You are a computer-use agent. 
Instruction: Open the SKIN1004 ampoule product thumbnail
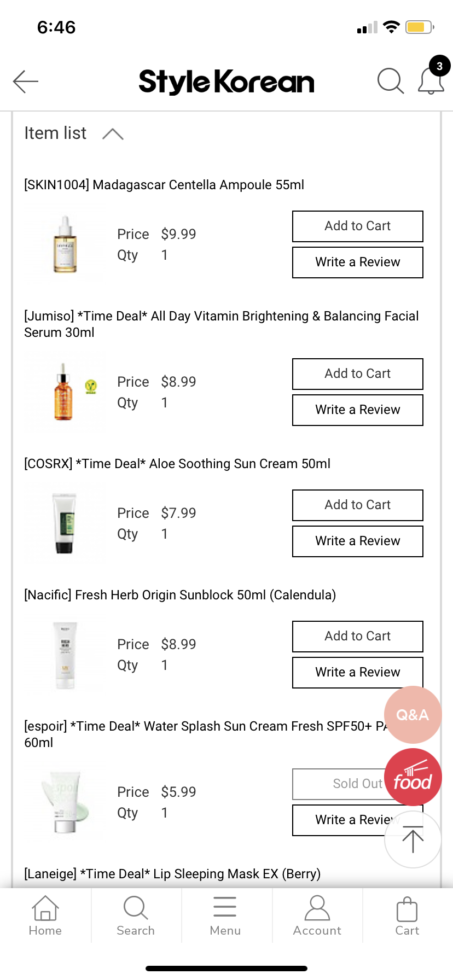[x=65, y=244]
